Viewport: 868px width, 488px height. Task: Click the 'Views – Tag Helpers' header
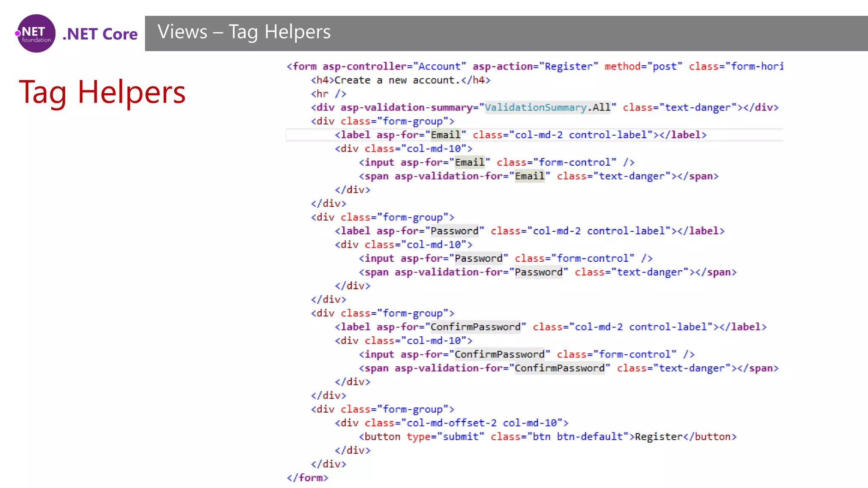(244, 32)
